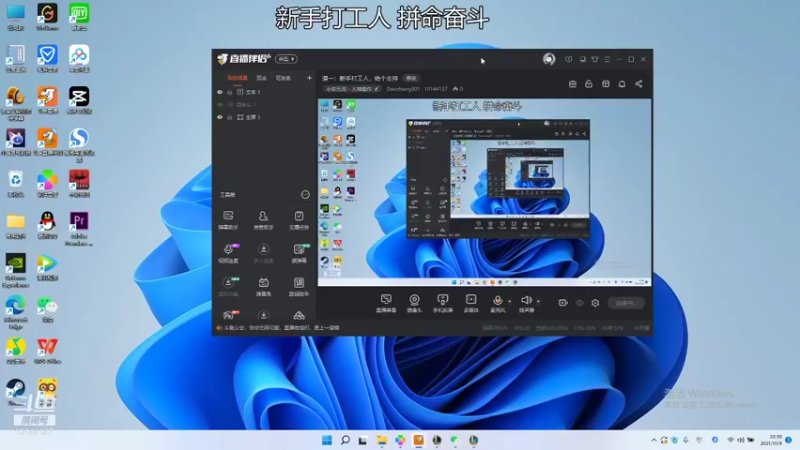This screenshot has width=800, height=450.
Task: Open the user avatar in title bar
Action: (549, 59)
